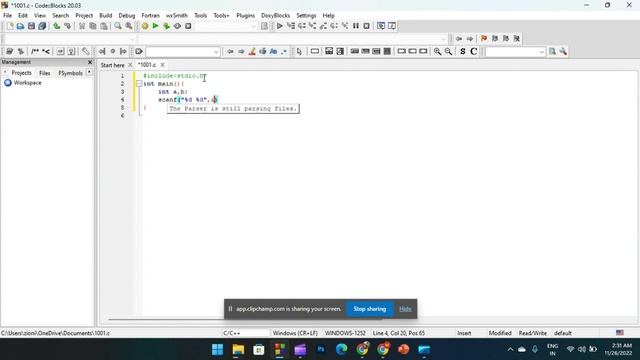
Task: Click the editor horizontal scrollbar
Action: (245, 319)
